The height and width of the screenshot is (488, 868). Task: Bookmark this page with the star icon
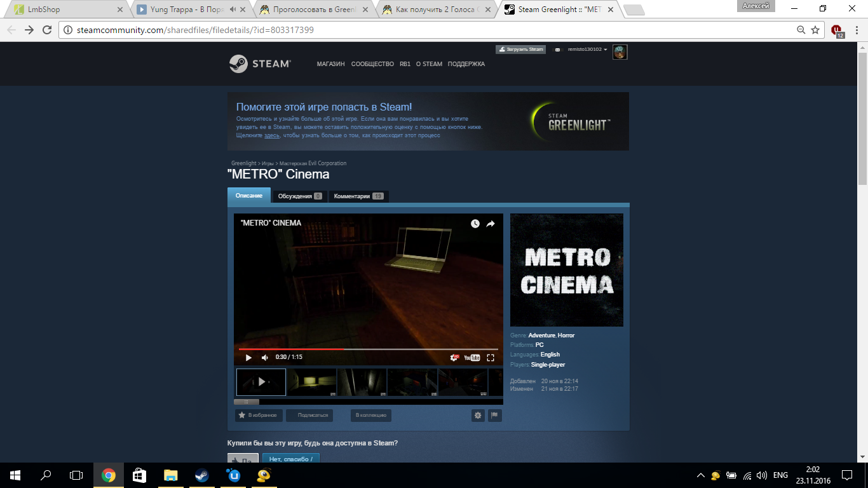click(815, 30)
